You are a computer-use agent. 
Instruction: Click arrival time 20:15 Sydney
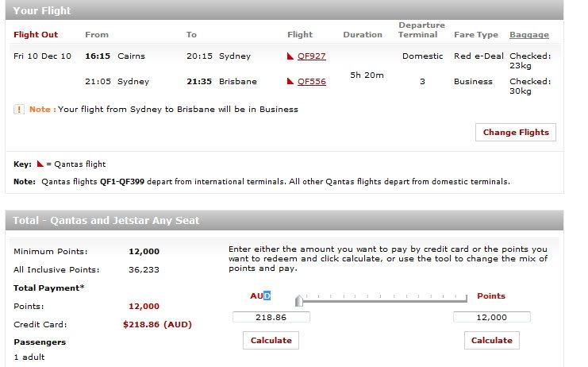[219, 56]
